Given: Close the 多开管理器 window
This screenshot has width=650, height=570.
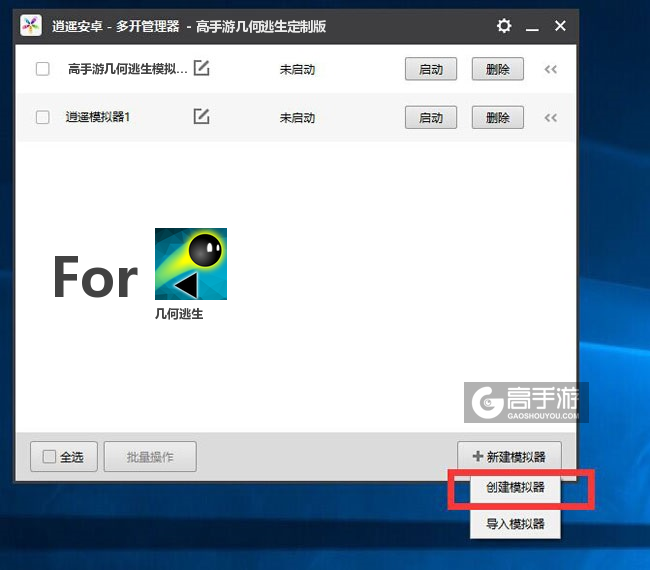Looking at the screenshot, I should click(x=560, y=26).
